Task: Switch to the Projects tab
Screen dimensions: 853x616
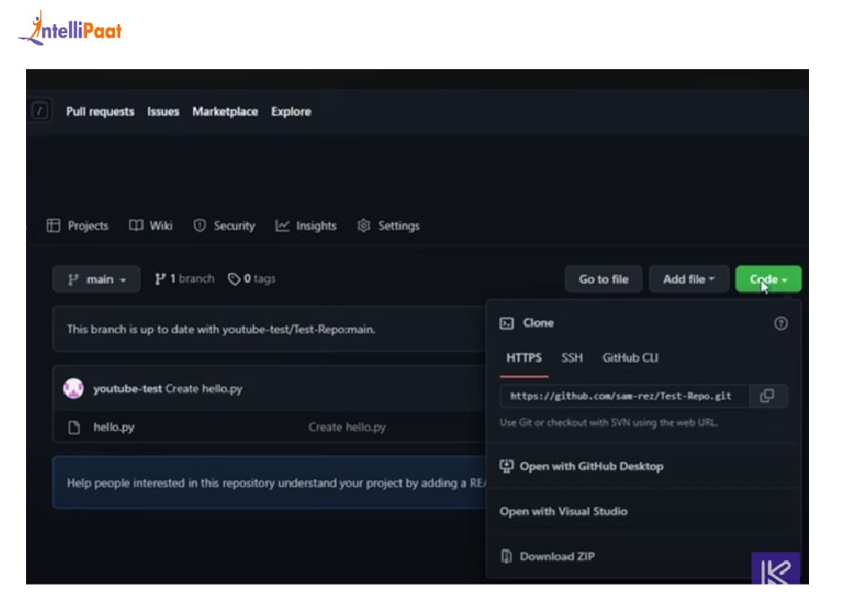Action: coord(78,225)
